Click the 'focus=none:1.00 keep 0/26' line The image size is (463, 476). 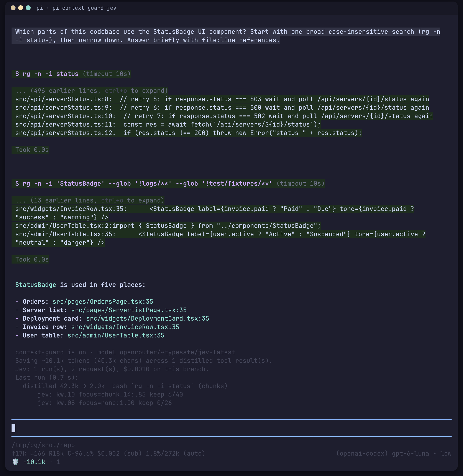pyautogui.click(x=105, y=403)
